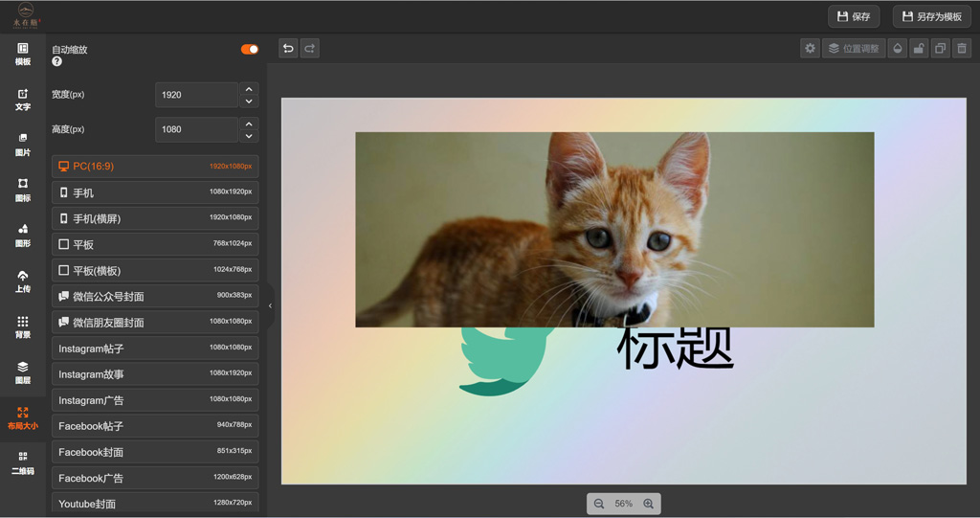The height and width of the screenshot is (518, 980).
Task: Select the Youtube封面 preset
Action: [155, 504]
